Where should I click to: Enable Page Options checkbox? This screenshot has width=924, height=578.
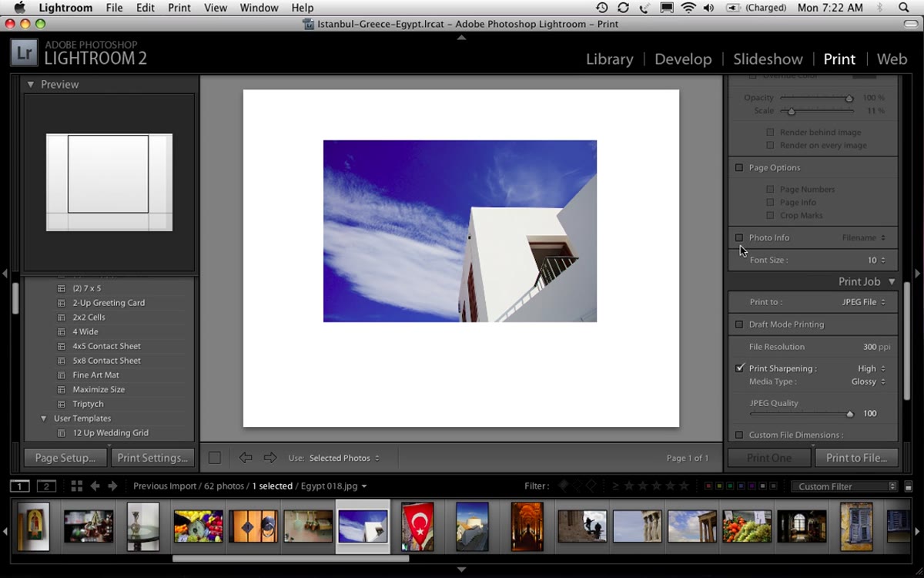[x=739, y=167]
